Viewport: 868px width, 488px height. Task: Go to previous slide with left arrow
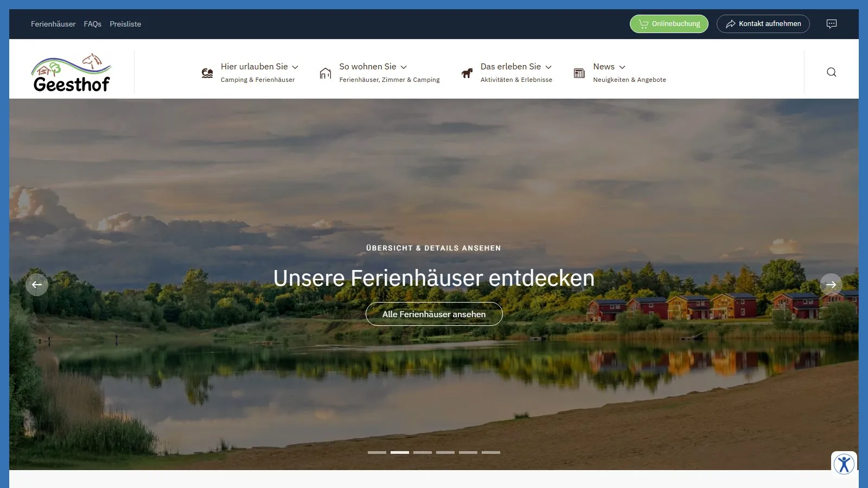click(37, 285)
